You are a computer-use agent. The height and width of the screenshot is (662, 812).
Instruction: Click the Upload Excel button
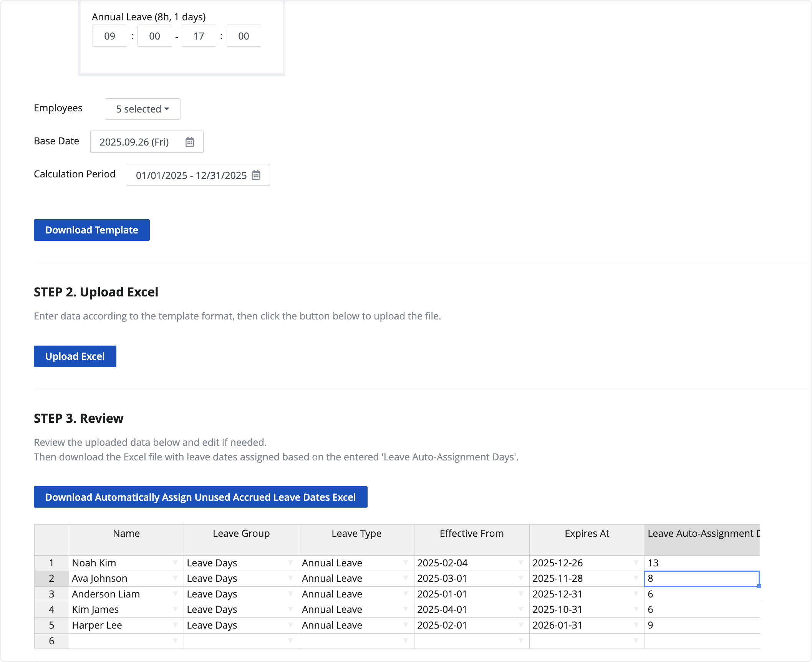pos(75,356)
